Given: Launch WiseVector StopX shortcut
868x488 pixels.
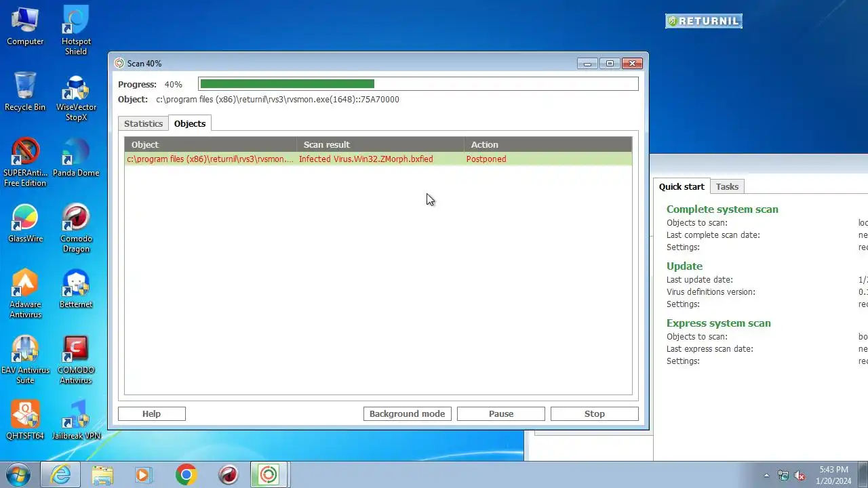Looking at the screenshot, I should click(76, 97).
